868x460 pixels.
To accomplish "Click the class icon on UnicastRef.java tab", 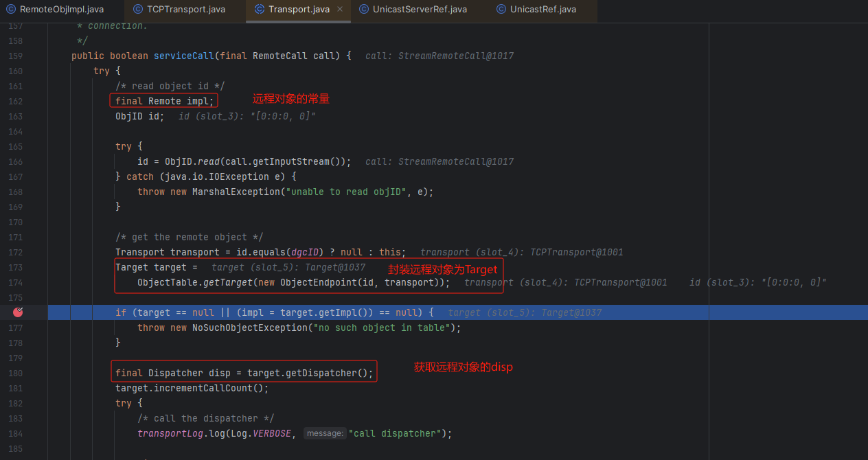I will 501,10.
